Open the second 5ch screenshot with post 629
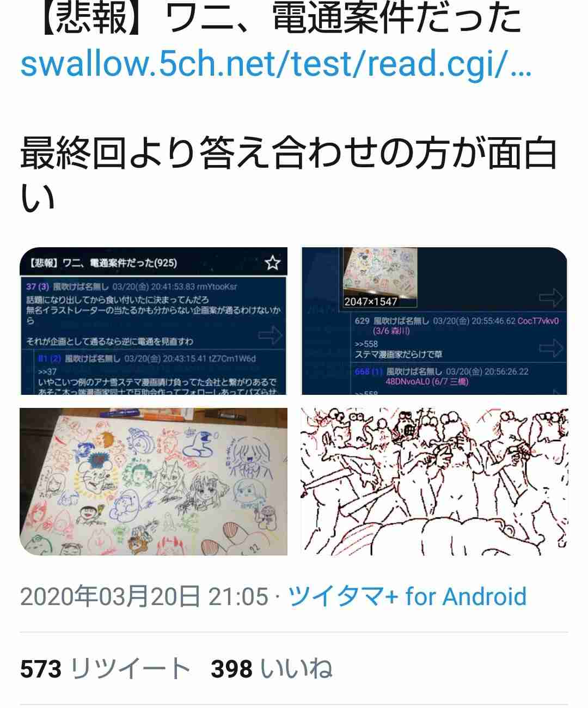Screen dimensions: 588x708 (x=434, y=321)
